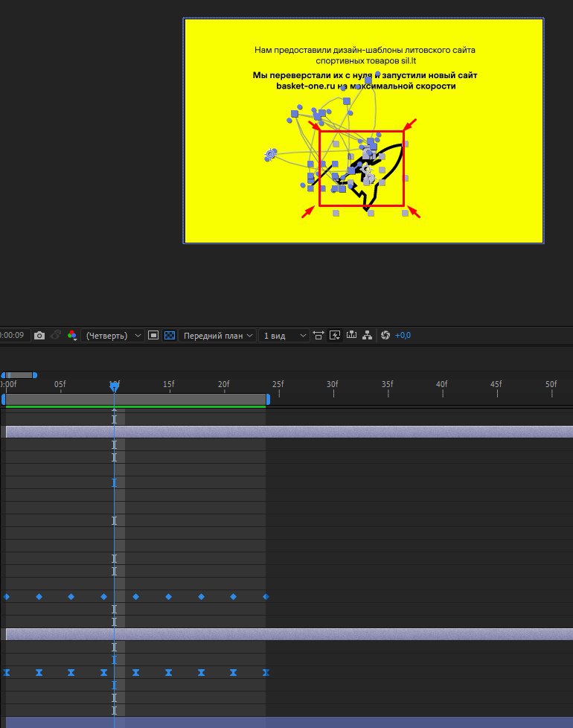Move playhead to 40f on time ruler
The height and width of the screenshot is (728, 573).
442,384
